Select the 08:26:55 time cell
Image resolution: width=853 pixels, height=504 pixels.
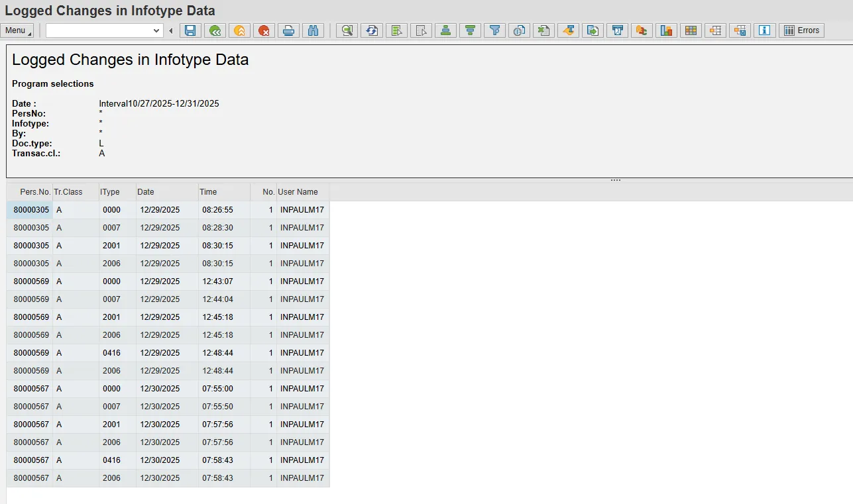(x=217, y=210)
